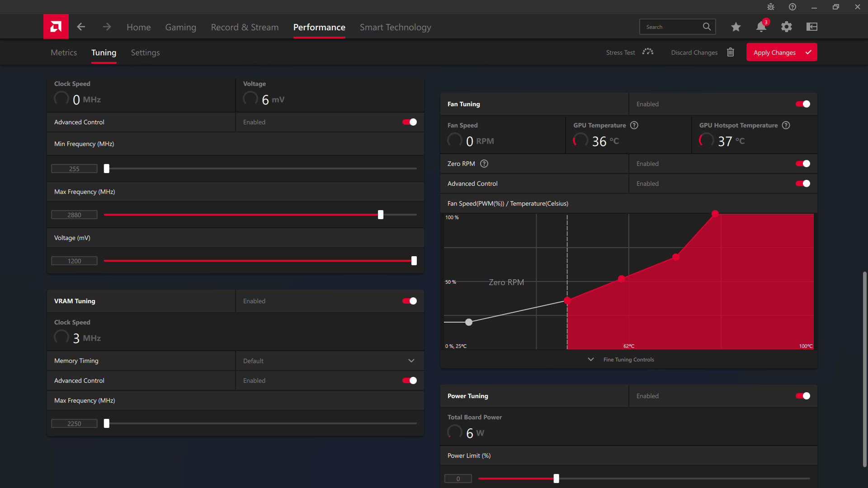Click the screenshot/capture panel icon
This screenshot has height=488, width=868.
pos(812,27)
